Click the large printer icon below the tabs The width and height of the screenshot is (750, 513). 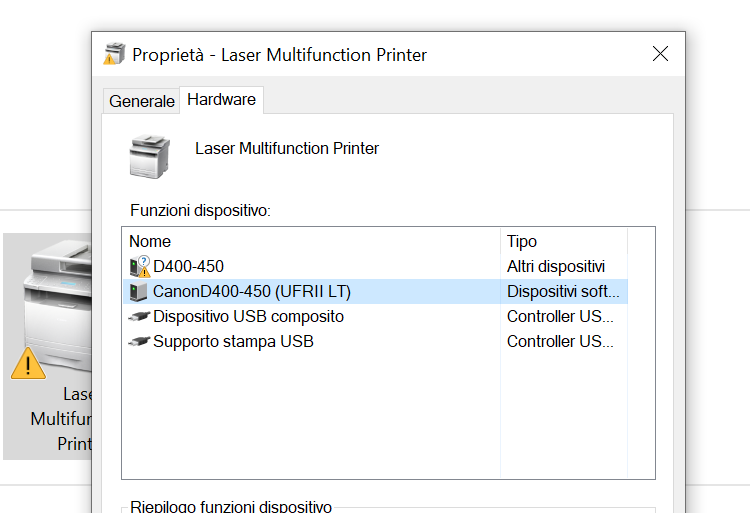150,156
